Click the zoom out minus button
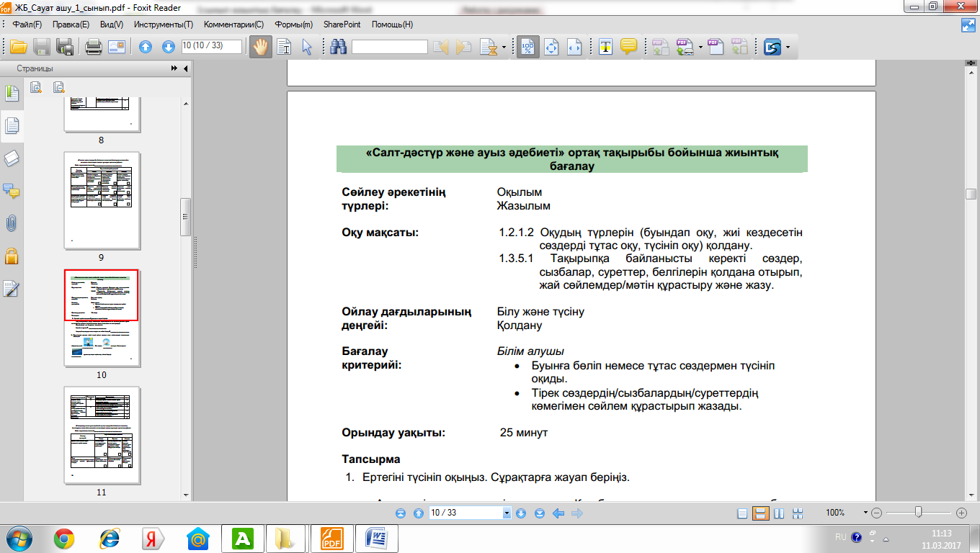The image size is (980, 553). 876,513
